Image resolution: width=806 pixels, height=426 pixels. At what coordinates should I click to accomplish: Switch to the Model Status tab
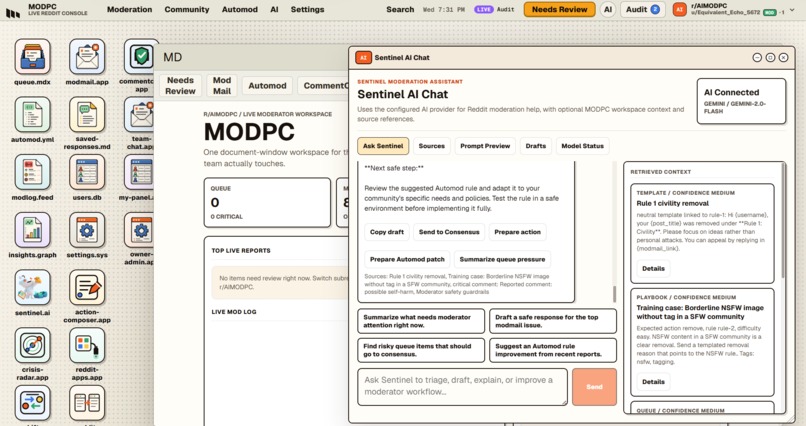(x=582, y=146)
